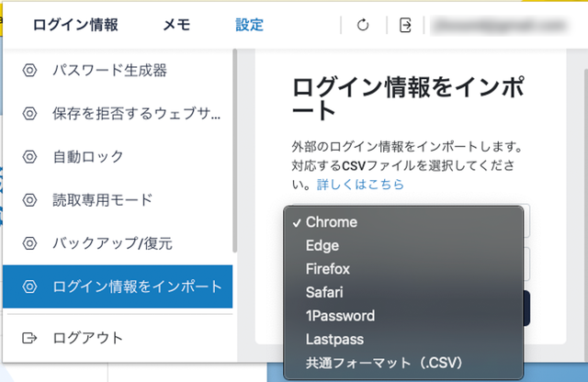Click the ログアウト icon in sidebar
588x382 pixels.
29,338
